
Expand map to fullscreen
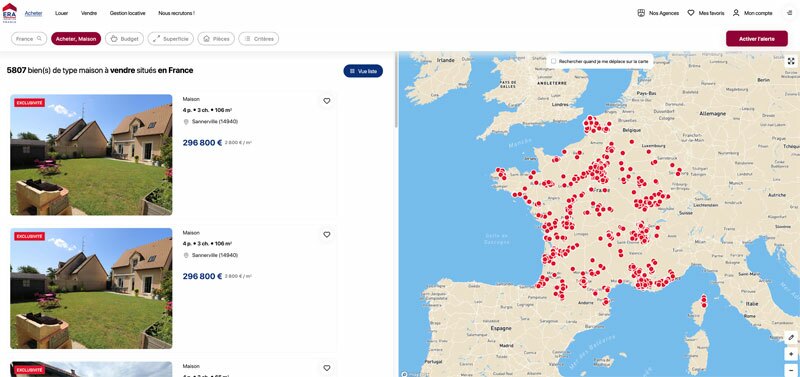tap(791, 61)
